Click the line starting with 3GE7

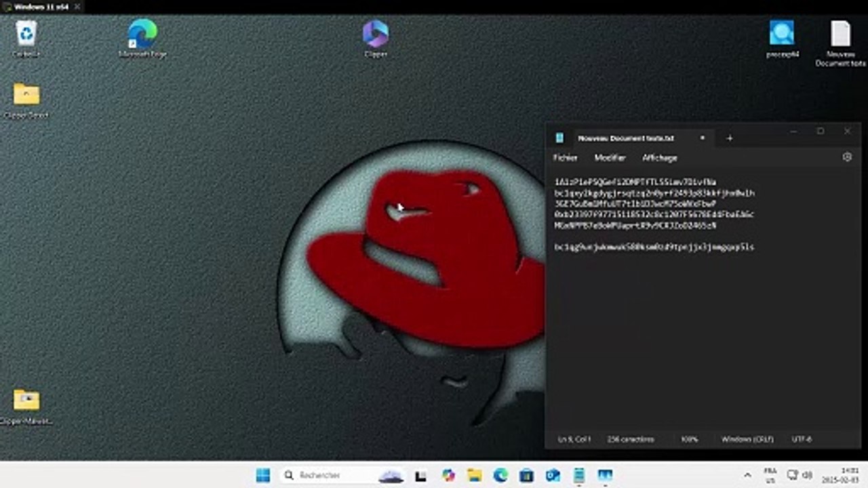click(635, 203)
